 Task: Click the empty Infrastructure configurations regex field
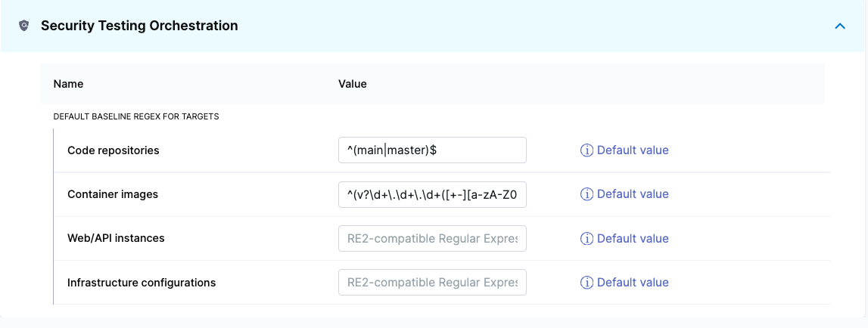[x=431, y=283]
